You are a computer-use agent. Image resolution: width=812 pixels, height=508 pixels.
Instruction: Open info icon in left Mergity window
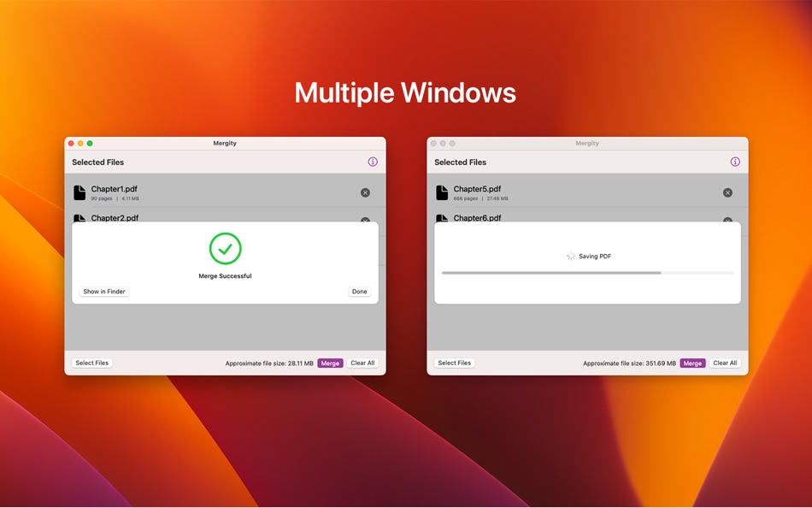373,162
